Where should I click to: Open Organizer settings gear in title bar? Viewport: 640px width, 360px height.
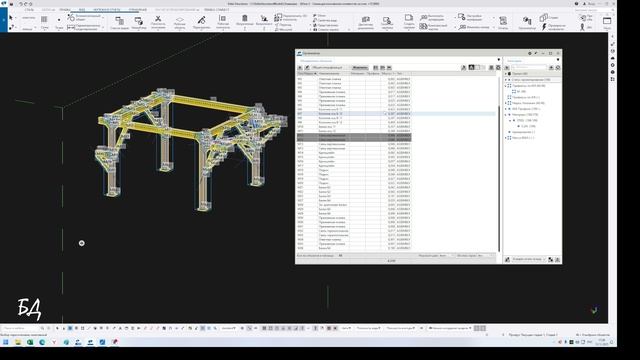coord(530,53)
